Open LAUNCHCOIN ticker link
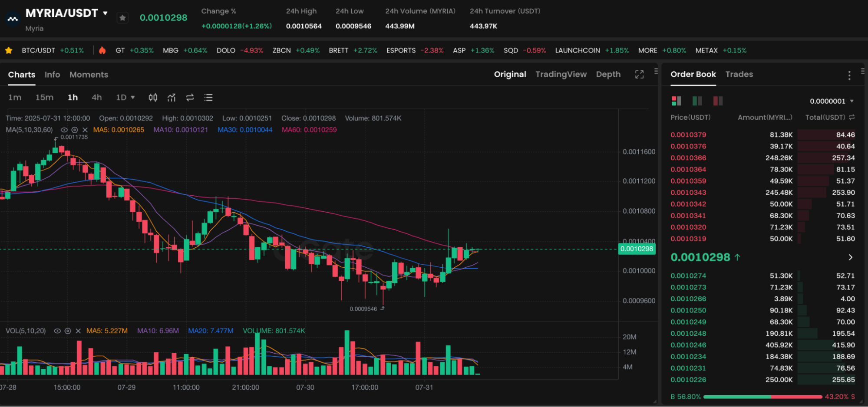868x407 pixels. (x=592, y=50)
